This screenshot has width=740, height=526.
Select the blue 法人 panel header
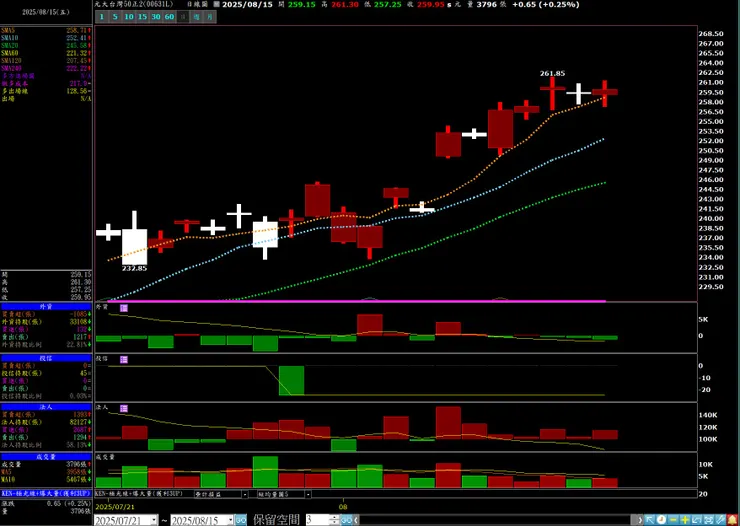(46, 407)
